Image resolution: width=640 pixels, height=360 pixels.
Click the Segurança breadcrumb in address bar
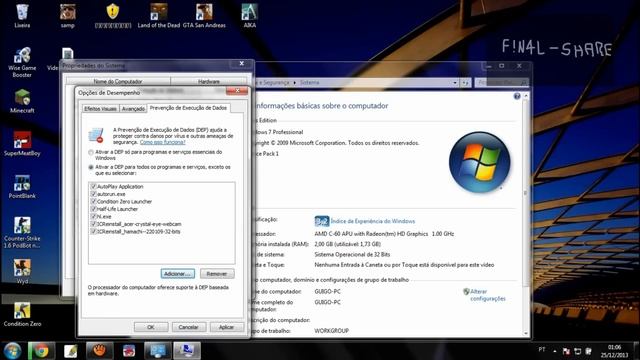click(276, 82)
